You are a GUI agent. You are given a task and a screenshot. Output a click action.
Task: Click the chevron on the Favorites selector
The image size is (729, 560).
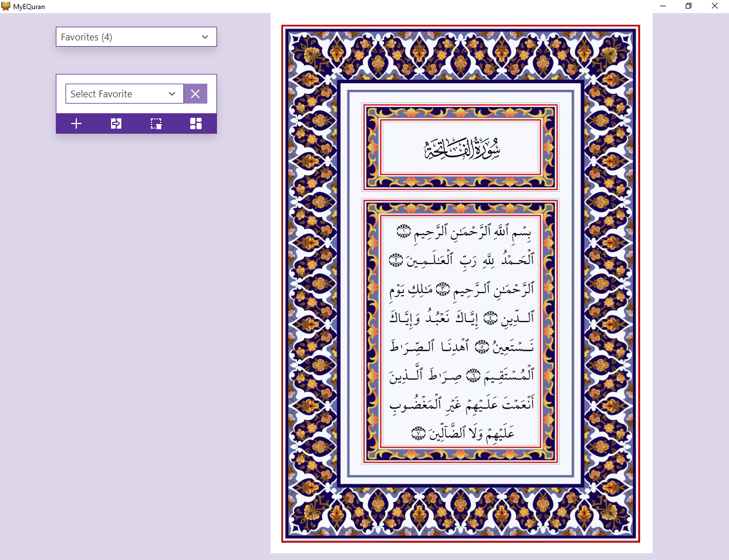coord(204,36)
